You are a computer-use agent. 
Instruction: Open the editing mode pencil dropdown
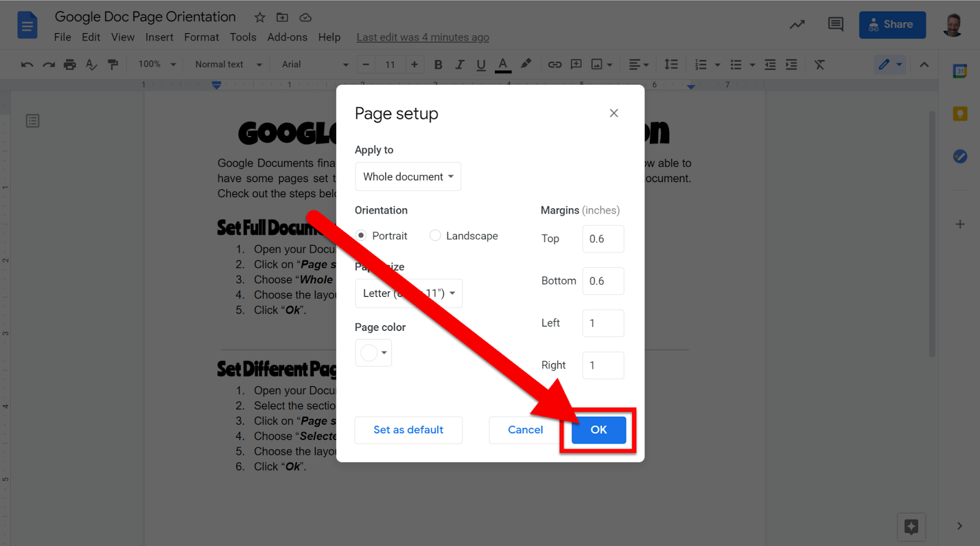click(890, 64)
